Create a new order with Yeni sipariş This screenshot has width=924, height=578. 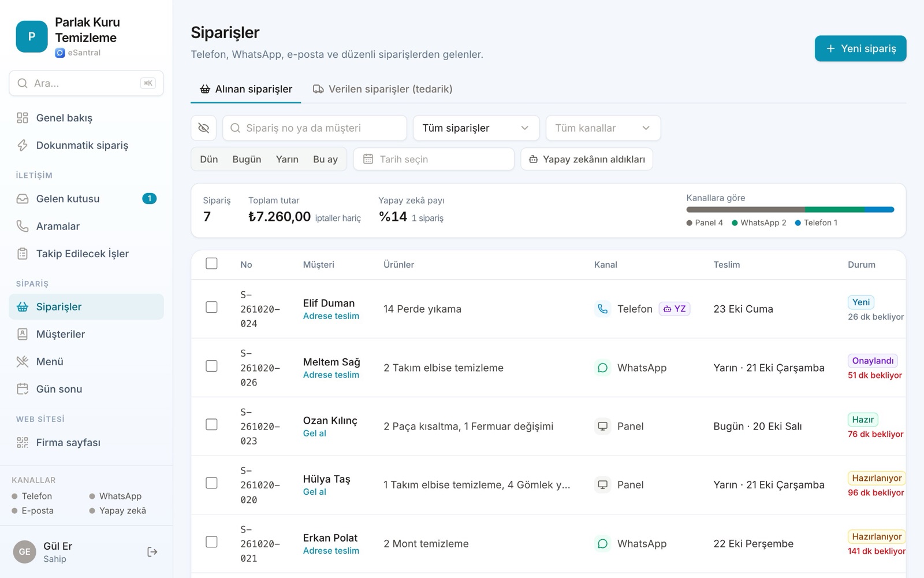pyautogui.click(x=860, y=49)
